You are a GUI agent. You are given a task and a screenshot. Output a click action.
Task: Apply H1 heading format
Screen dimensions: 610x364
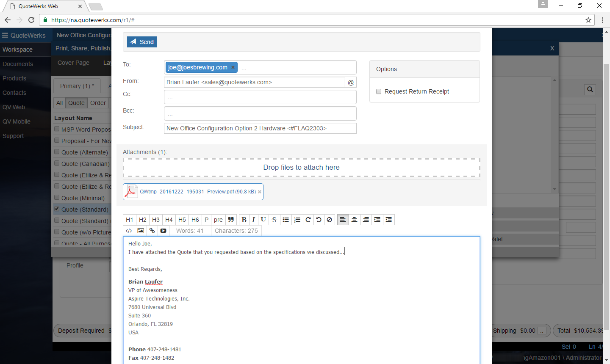130,220
